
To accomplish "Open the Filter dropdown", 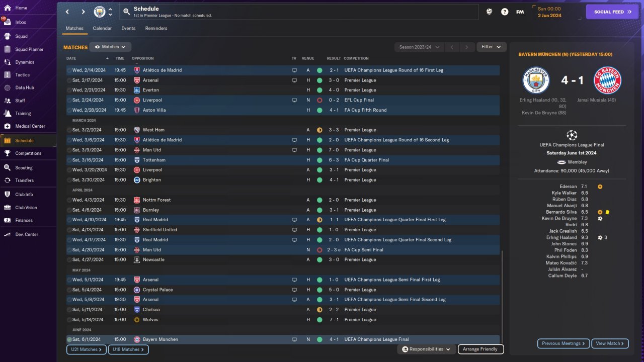I will [x=492, y=47].
